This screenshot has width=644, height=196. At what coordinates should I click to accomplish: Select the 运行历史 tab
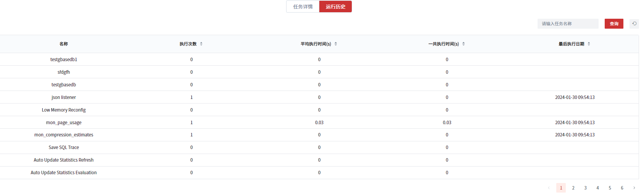tap(335, 6)
